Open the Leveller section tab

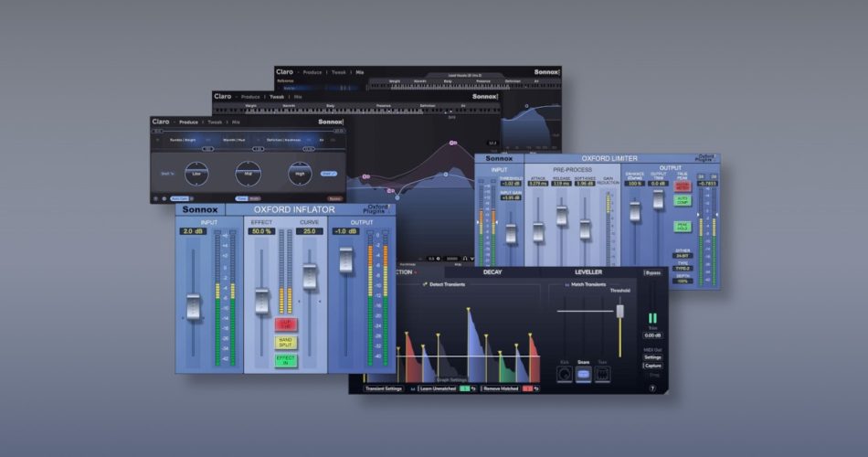click(x=588, y=272)
